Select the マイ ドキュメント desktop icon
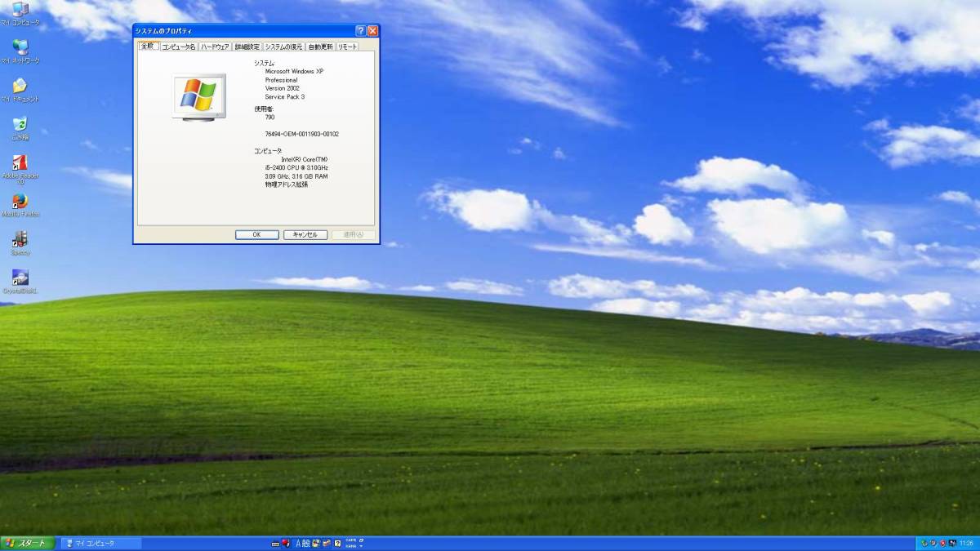This screenshot has width=980, height=551. click(20, 91)
